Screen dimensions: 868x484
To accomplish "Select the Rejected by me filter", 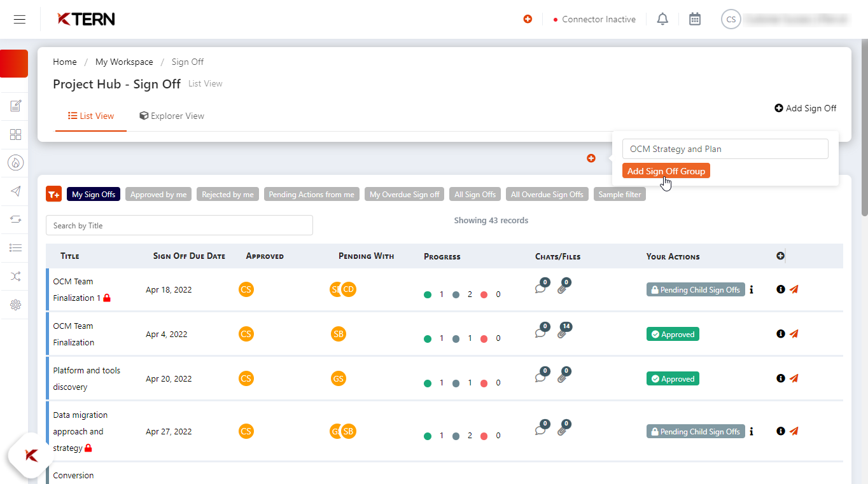I will coord(228,194).
